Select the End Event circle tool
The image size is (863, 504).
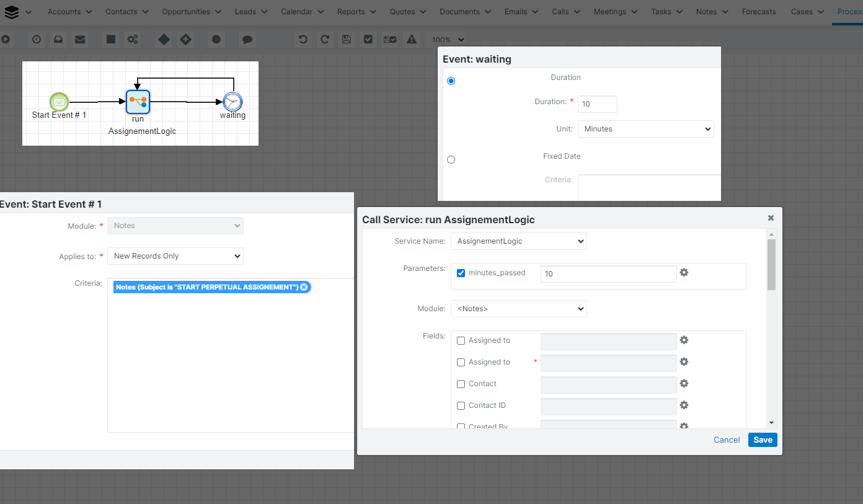click(216, 39)
